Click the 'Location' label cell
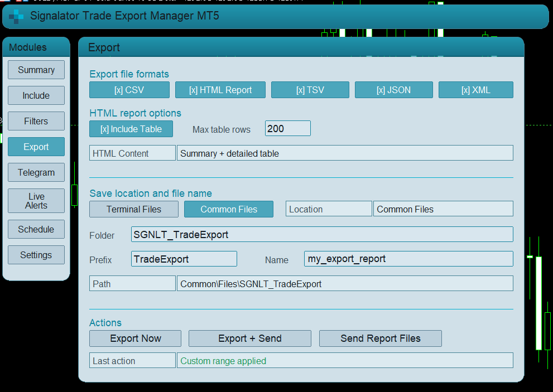 tap(329, 209)
